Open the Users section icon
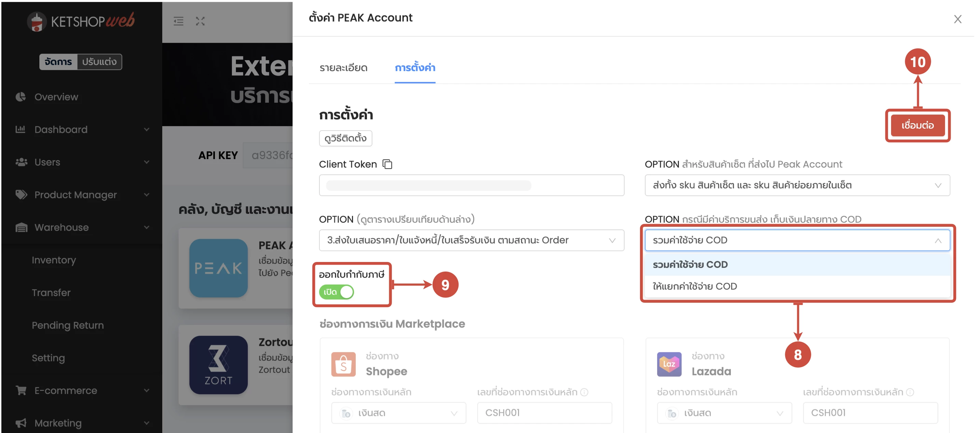Image resolution: width=980 pixels, height=433 pixels. pyautogui.click(x=22, y=162)
